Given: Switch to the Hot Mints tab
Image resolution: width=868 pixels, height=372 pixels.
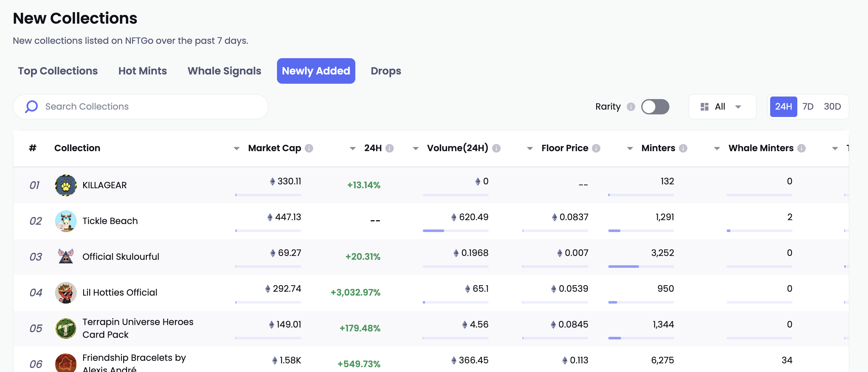Looking at the screenshot, I should point(143,71).
